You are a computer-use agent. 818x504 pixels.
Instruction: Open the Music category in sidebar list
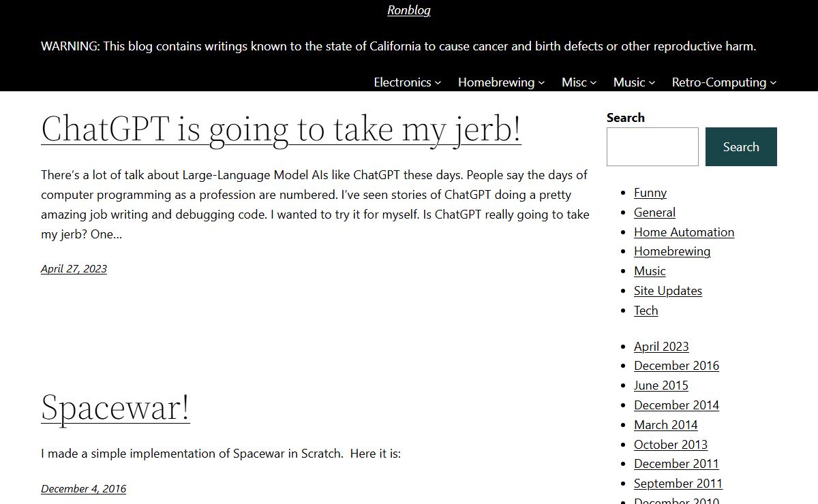click(650, 271)
